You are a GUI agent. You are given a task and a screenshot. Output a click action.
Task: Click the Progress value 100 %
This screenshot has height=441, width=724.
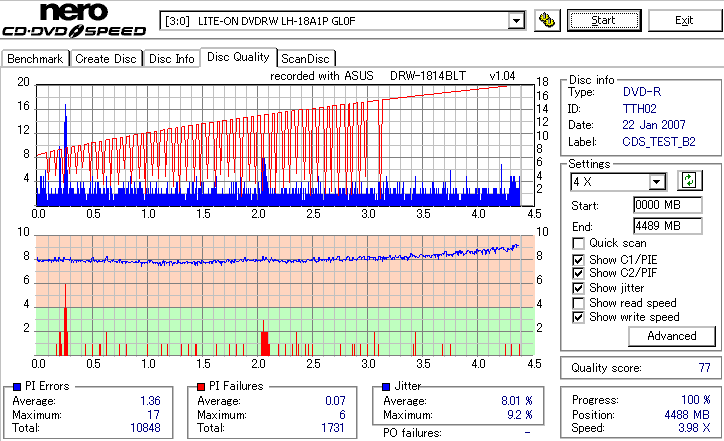696,400
